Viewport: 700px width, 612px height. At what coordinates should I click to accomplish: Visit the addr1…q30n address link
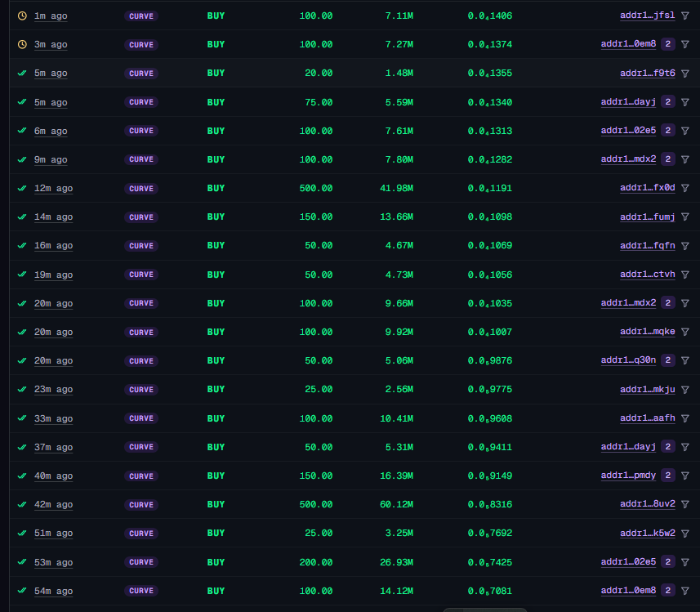click(x=628, y=360)
